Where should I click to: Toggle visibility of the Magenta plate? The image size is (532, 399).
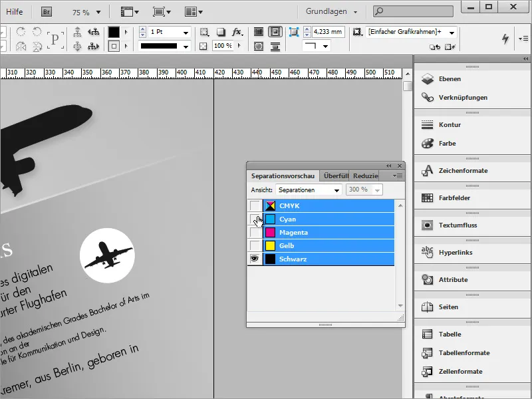point(255,233)
